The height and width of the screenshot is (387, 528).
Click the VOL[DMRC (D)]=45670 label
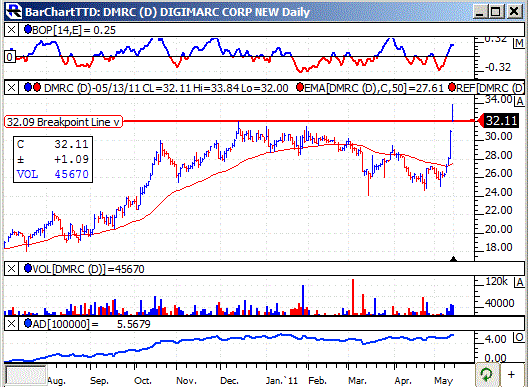click(x=88, y=269)
